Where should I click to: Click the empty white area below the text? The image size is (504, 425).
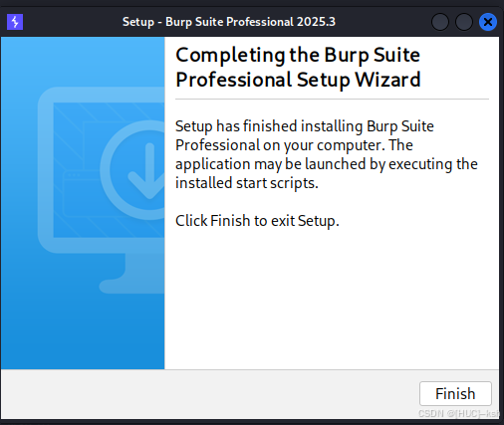(x=332, y=299)
